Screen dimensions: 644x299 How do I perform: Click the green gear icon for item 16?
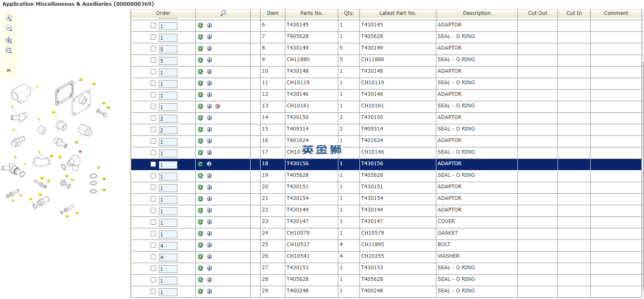tap(200, 141)
